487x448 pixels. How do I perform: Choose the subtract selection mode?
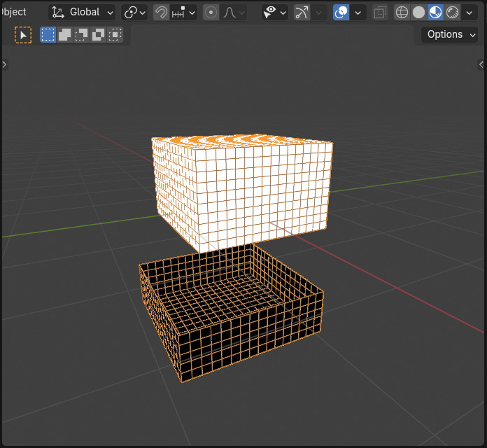point(81,34)
